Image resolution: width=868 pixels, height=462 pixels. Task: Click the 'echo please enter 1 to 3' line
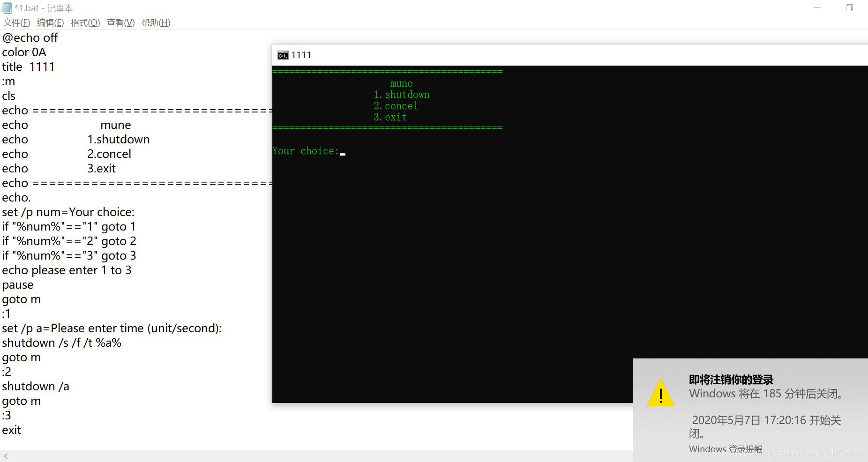[67, 270]
